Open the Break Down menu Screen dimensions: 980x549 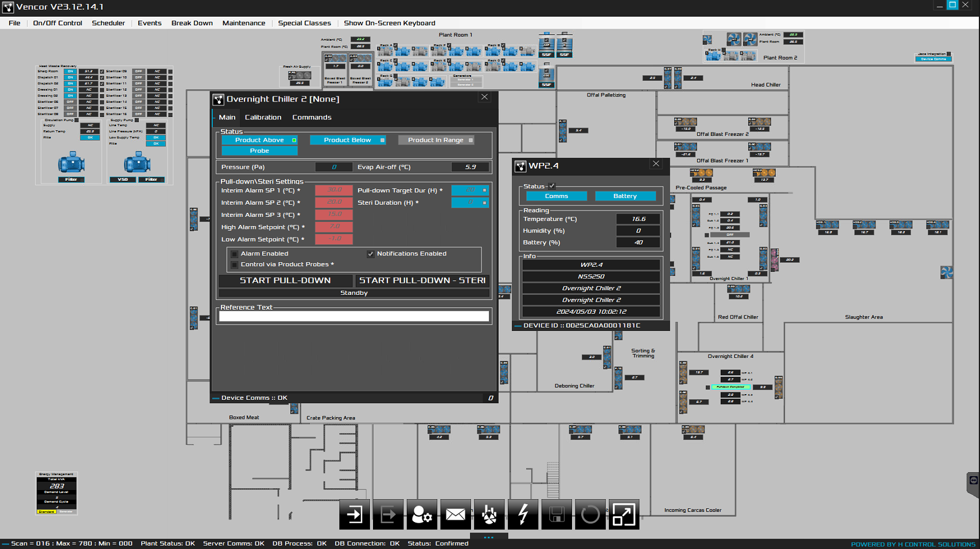(192, 23)
